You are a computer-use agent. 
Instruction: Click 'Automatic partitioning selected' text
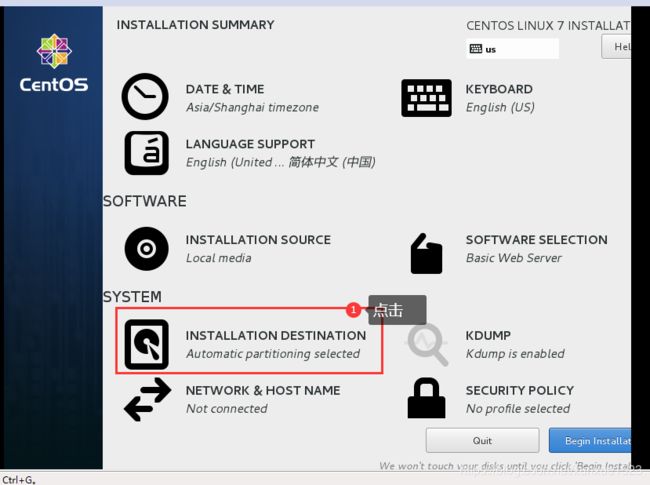point(273,354)
